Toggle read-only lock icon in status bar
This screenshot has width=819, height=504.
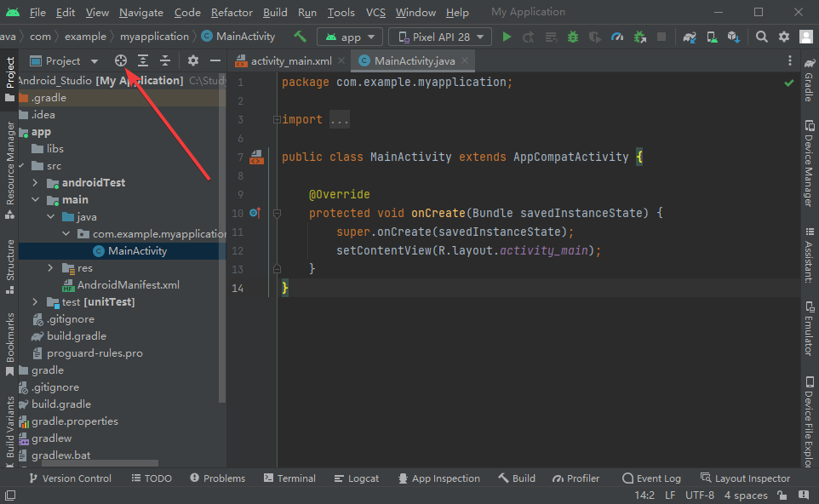click(782, 495)
